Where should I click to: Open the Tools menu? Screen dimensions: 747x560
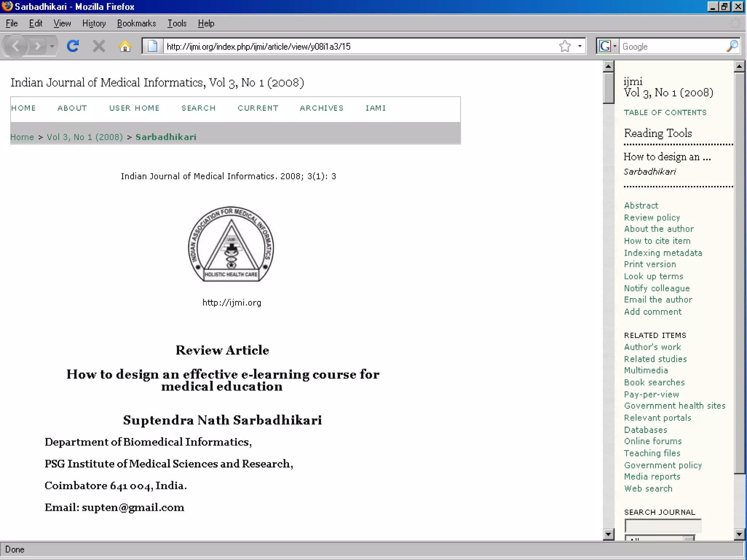point(177,23)
